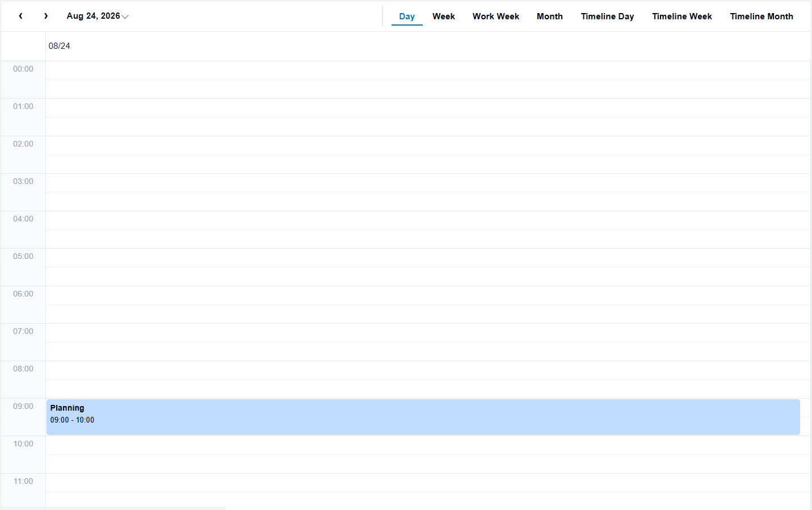Click the 03:00 time label
The width and height of the screenshot is (812, 510).
[23, 181]
